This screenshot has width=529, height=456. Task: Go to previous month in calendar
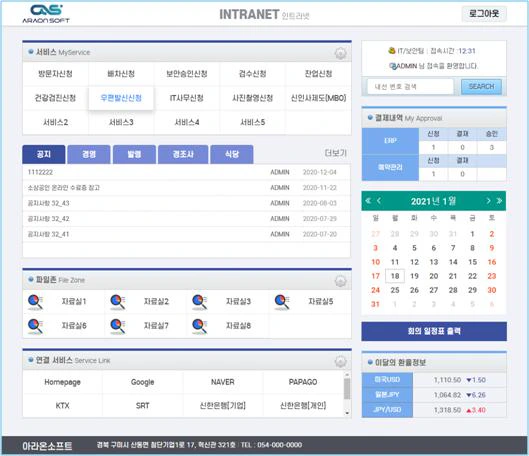point(379,201)
